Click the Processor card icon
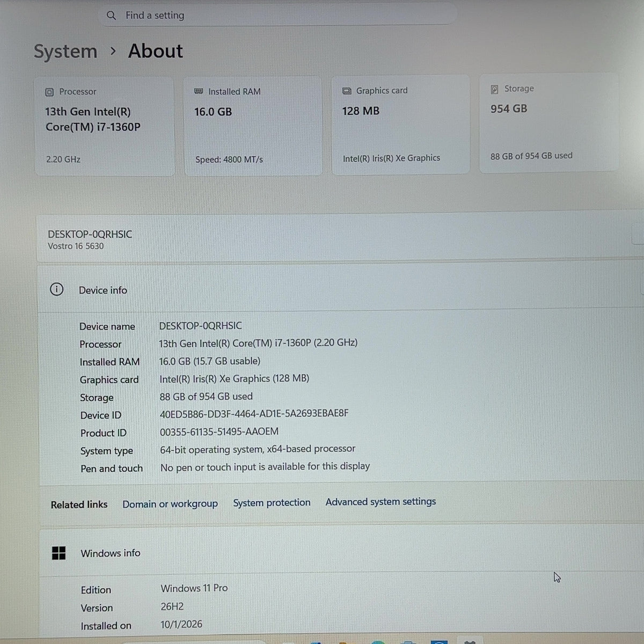This screenshot has height=644, width=644. [49, 92]
